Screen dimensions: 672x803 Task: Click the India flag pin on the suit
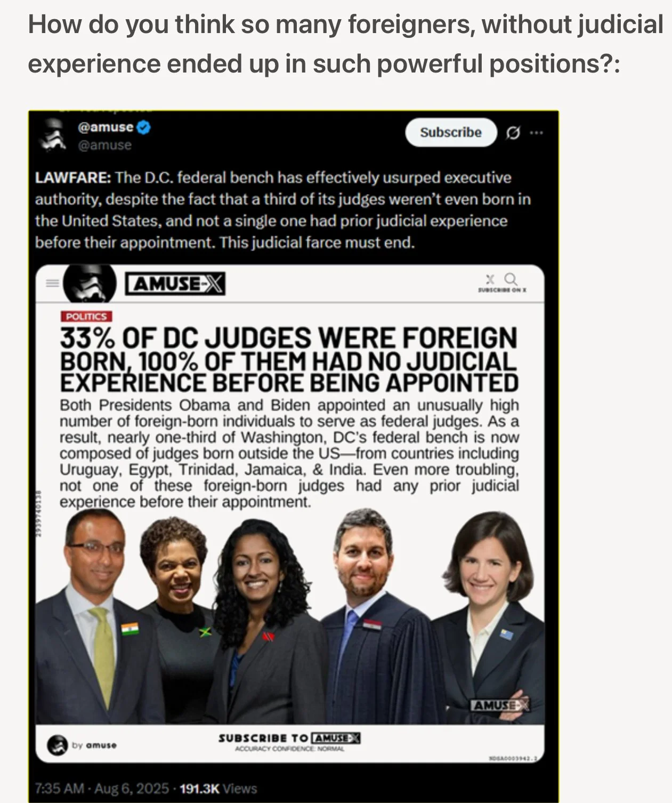(129, 629)
